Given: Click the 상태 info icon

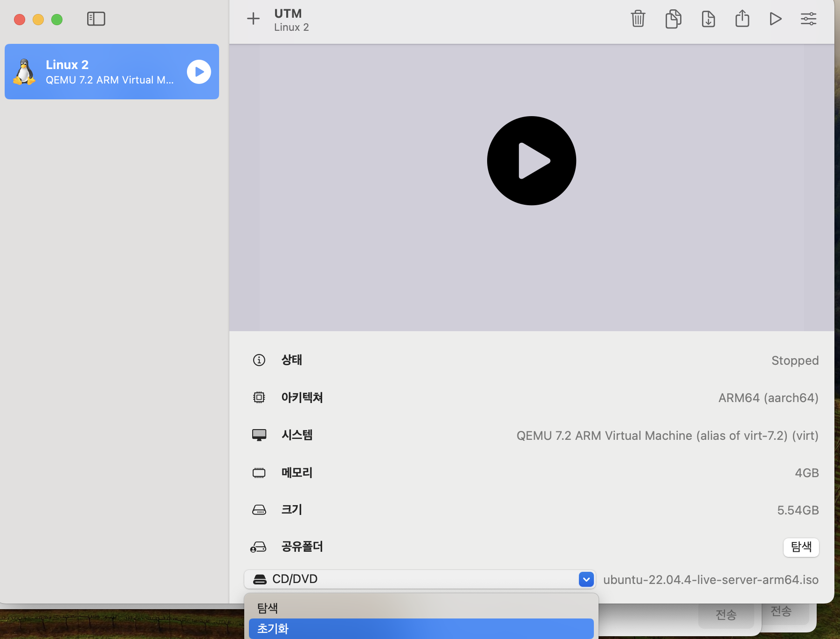Looking at the screenshot, I should pyautogui.click(x=259, y=360).
